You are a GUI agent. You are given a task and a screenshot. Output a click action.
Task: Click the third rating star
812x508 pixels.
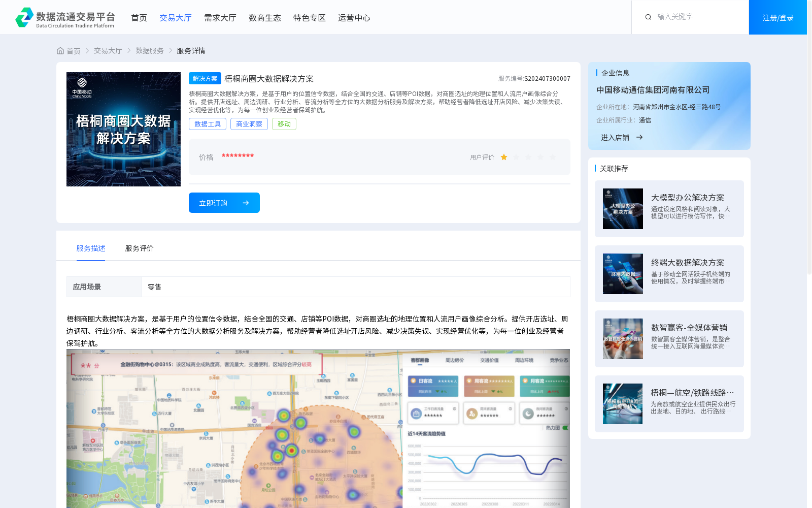coord(528,157)
